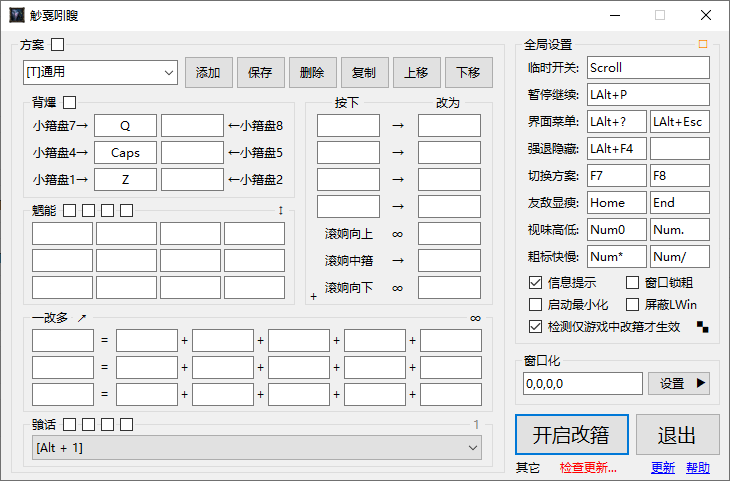Click the 上移 button
Screen dimensions: 730x481
click(x=417, y=72)
